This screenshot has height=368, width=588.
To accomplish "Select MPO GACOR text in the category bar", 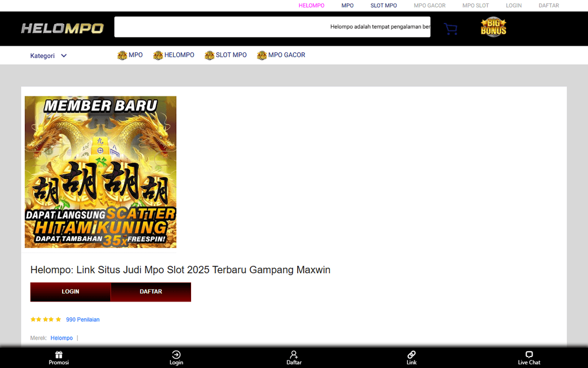I will (286, 55).
